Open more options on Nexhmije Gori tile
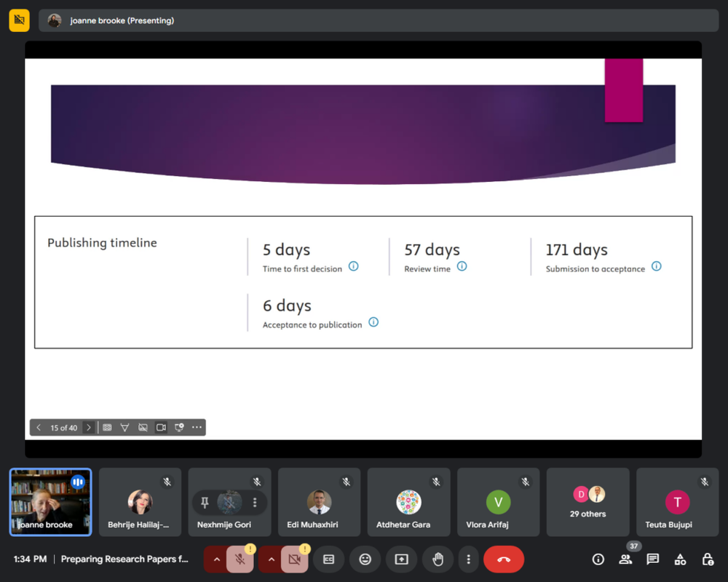 (255, 503)
